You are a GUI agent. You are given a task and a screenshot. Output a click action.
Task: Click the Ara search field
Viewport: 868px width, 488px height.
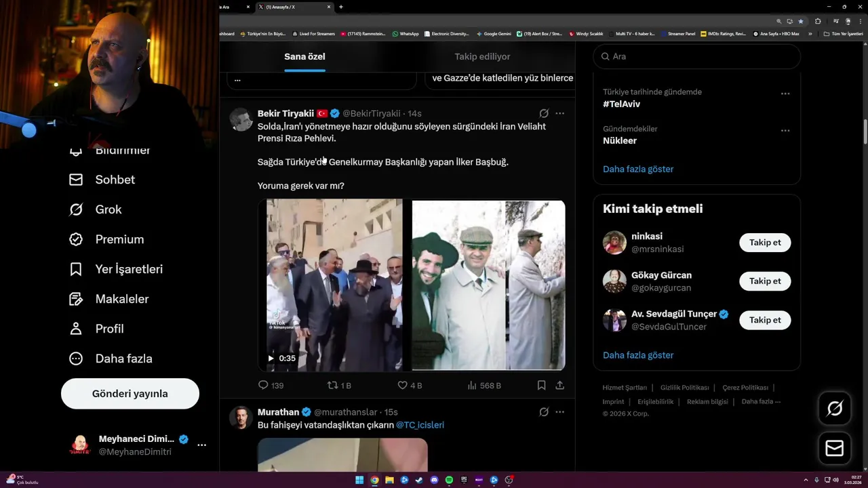[697, 56]
